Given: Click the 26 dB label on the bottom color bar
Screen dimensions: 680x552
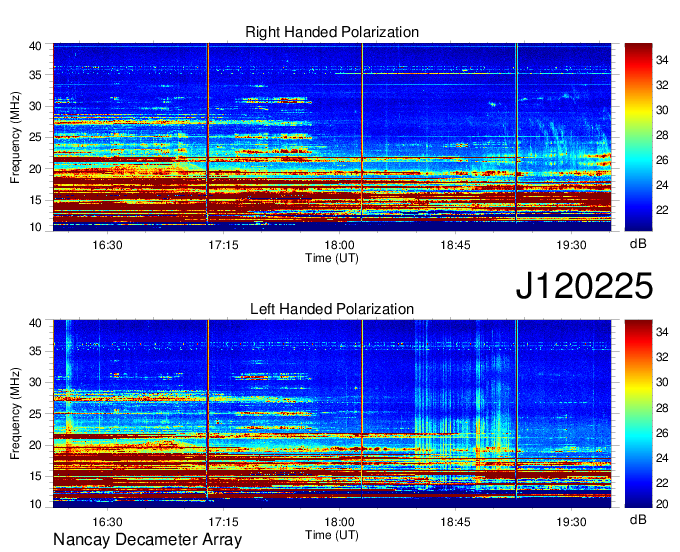Looking at the screenshot, I should 662,433.
